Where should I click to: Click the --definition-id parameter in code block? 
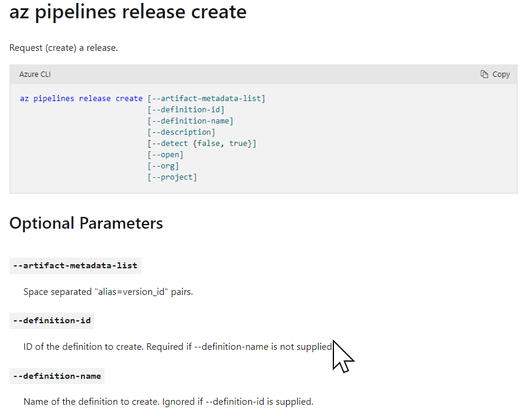tap(185, 109)
